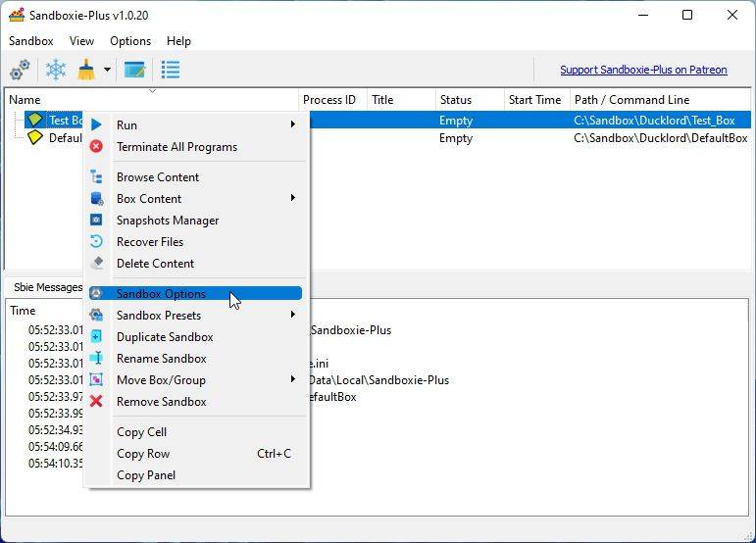
Task: Open the Help menu
Action: click(178, 41)
